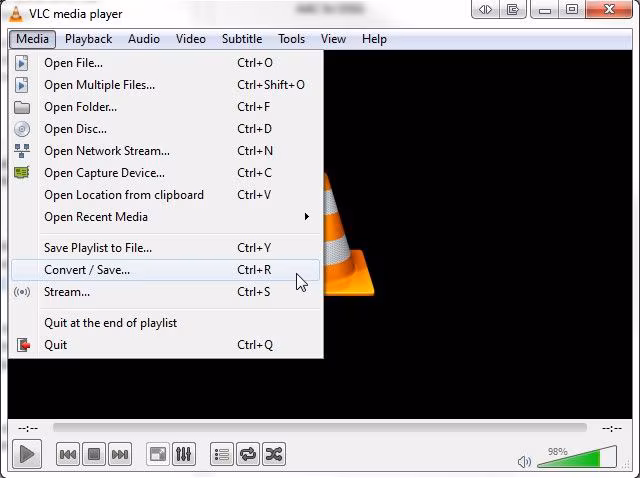The width and height of the screenshot is (640, 478).
Task: Click the Open Folder icon
Action: pos(22,107)
